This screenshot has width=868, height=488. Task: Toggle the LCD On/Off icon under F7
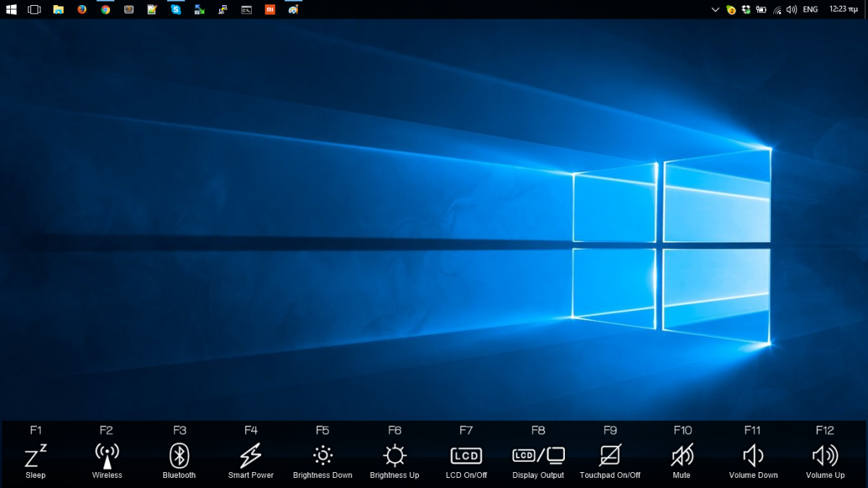pyautogui.click(x=466, y=455)
